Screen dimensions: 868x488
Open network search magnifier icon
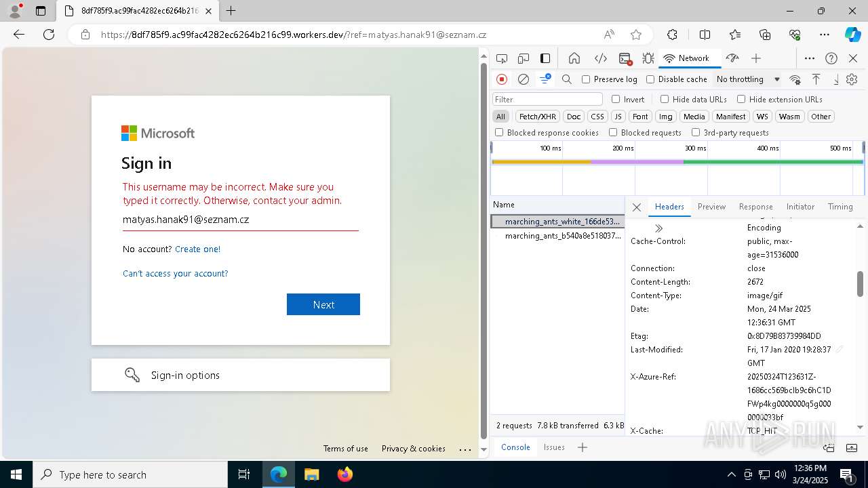coord(567,79)
